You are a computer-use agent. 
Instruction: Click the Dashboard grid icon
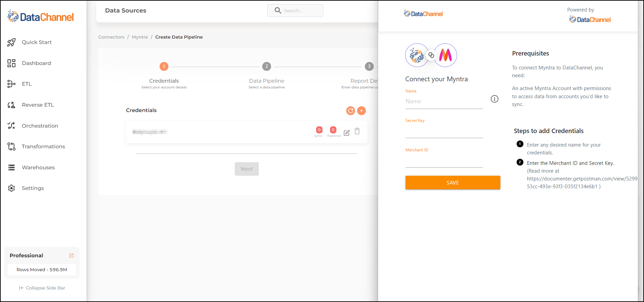pyautogui.click(x=12, y=63)
